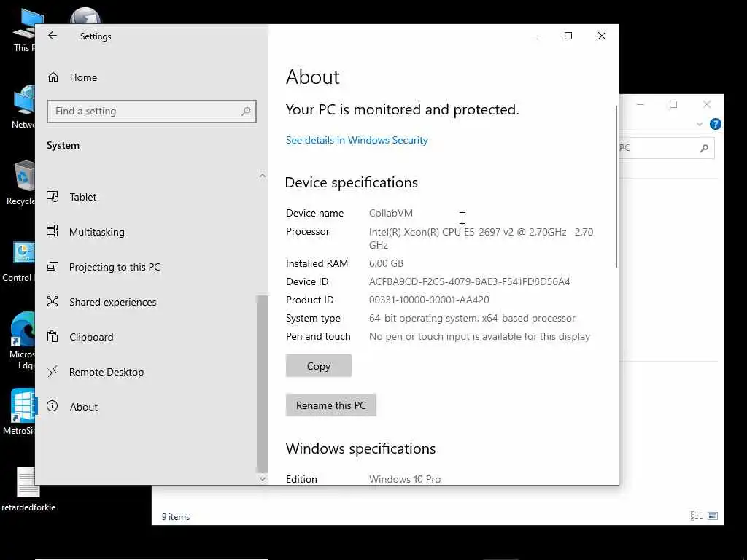
Task: Minimize the Settings window
Action: tap(535, 36)
